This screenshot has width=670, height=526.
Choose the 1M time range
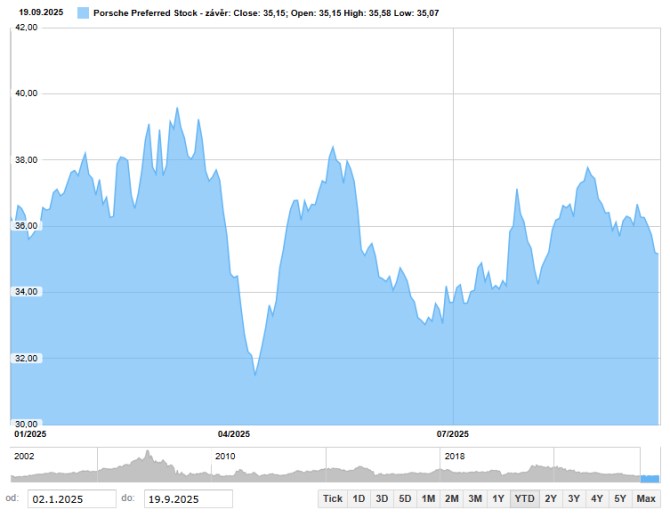click(x=428, y=499)
